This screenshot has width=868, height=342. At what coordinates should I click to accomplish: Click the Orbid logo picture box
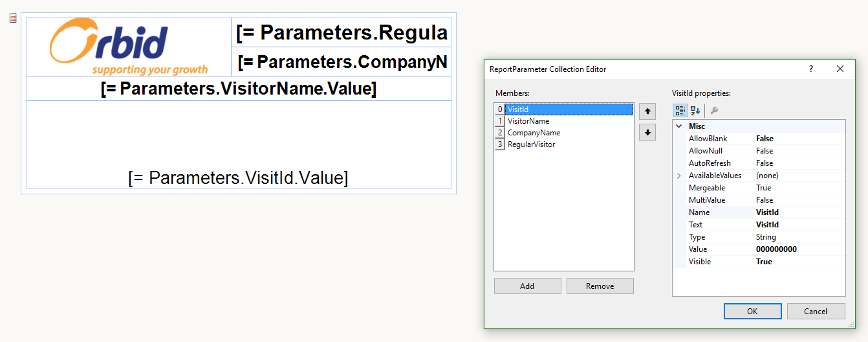pos(128,47)
